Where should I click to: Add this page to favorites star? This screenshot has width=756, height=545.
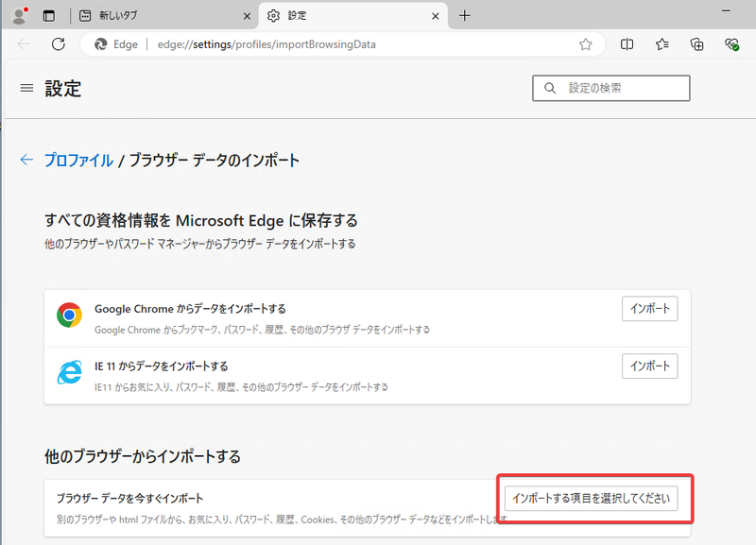(585, 44)
